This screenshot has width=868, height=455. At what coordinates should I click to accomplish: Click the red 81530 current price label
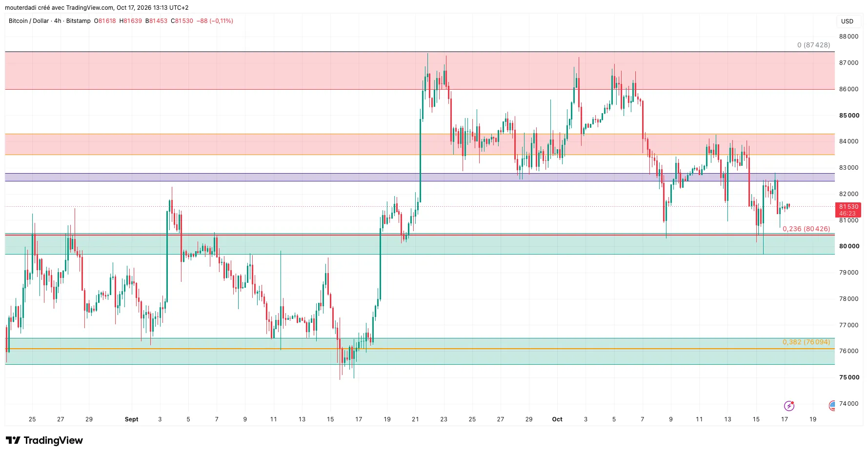pyautogui.click(x=848, y=207)
